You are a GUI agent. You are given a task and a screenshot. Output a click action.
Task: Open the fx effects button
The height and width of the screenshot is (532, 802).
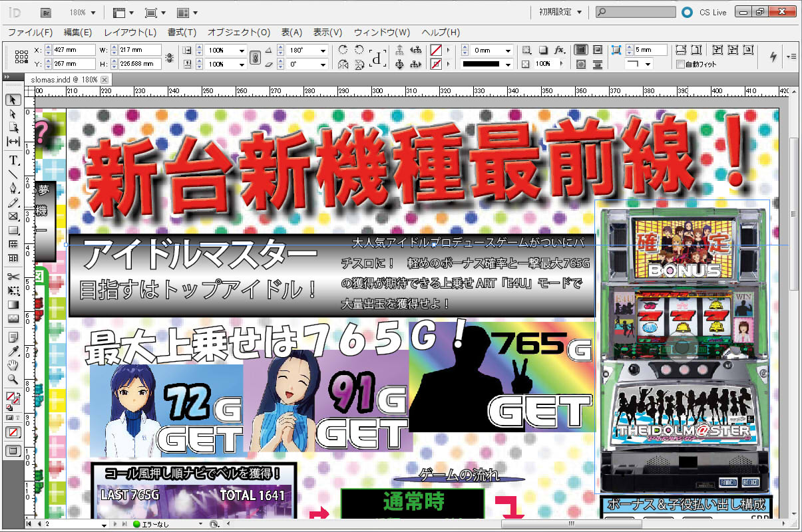coord(560,50)
